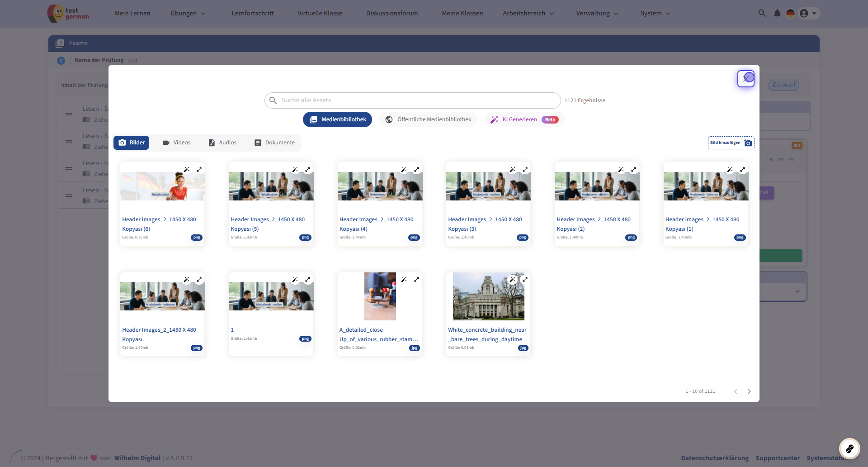Open the search icon in top navigation

coord(762,13)
